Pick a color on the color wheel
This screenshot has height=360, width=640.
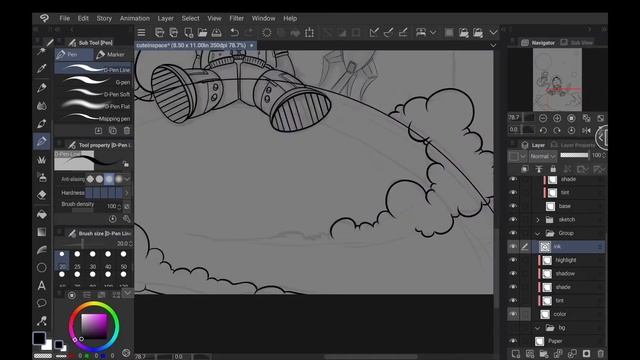pyautogui.click(x=94, y=326)
